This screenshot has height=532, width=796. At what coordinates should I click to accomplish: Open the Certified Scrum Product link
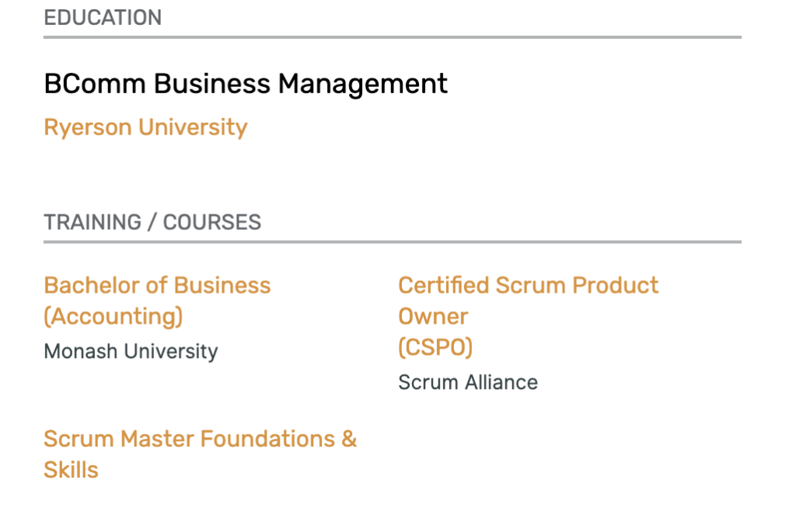coord(529,286)
